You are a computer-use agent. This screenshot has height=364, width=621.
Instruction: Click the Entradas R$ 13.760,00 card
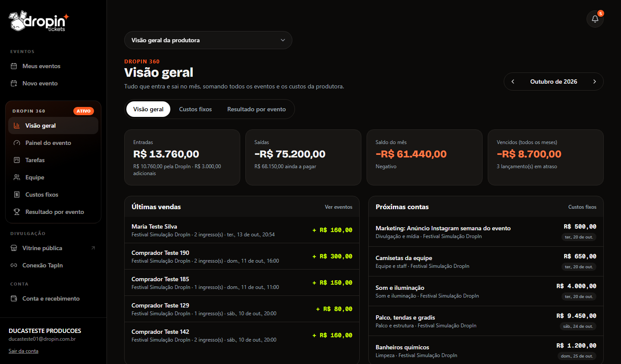182,157
